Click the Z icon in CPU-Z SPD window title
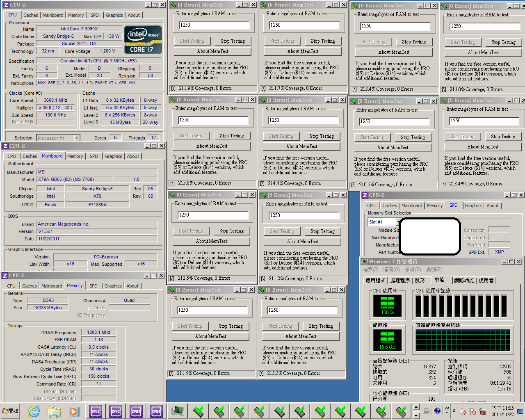The width and height of the screenshot is (525, 420). (365, 195)
